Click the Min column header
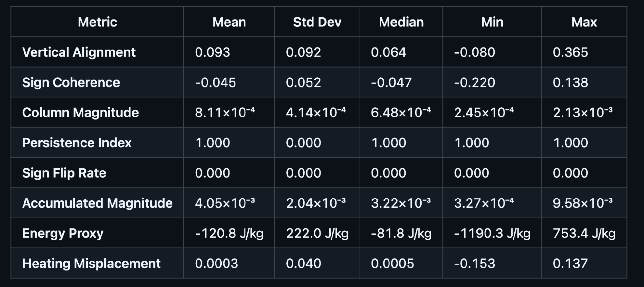Viewport: 644px width, 287px height. point(492,22)
